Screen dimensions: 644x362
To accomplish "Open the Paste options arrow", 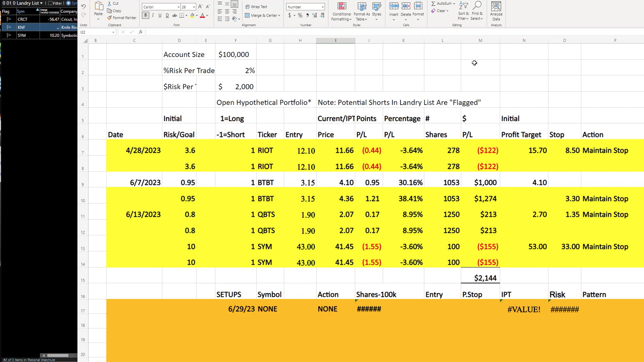I will [x=98, y=19].
